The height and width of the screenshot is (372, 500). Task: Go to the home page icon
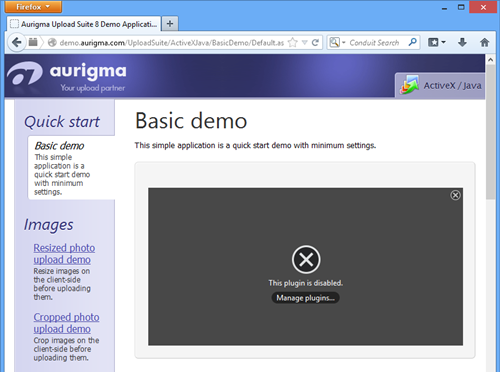tap(484, 42)
